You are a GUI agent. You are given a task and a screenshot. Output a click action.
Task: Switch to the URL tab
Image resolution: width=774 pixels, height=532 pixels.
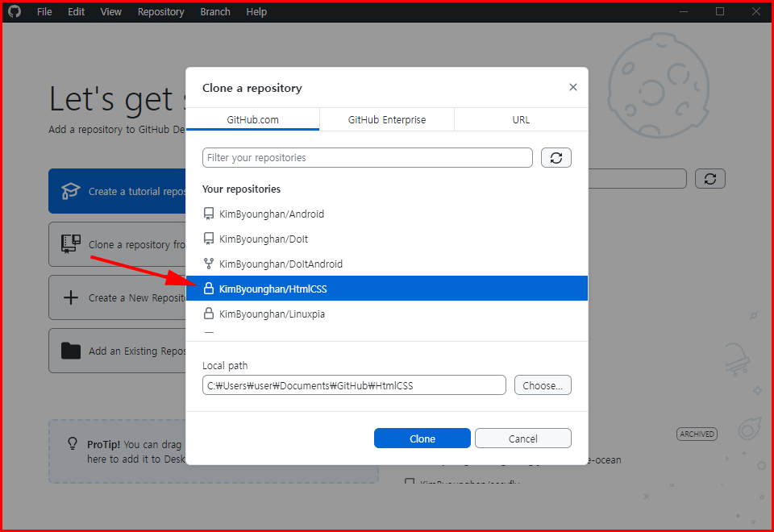[x=521, y=119]
